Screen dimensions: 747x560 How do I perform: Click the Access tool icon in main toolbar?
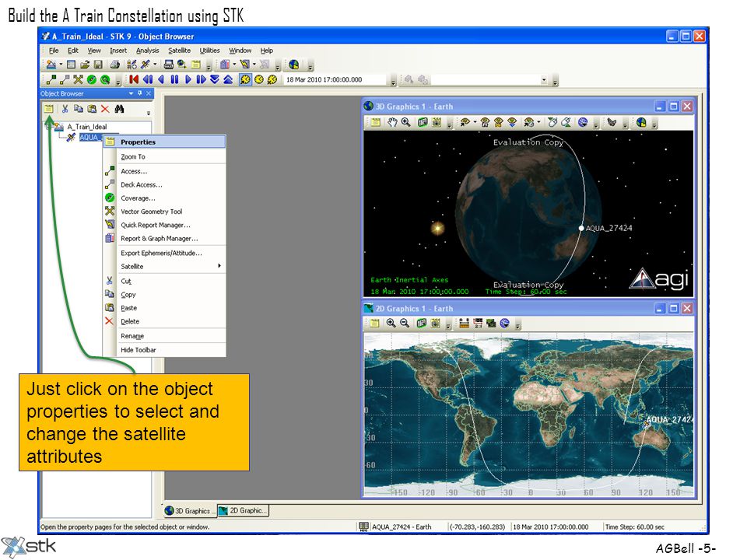51,79
